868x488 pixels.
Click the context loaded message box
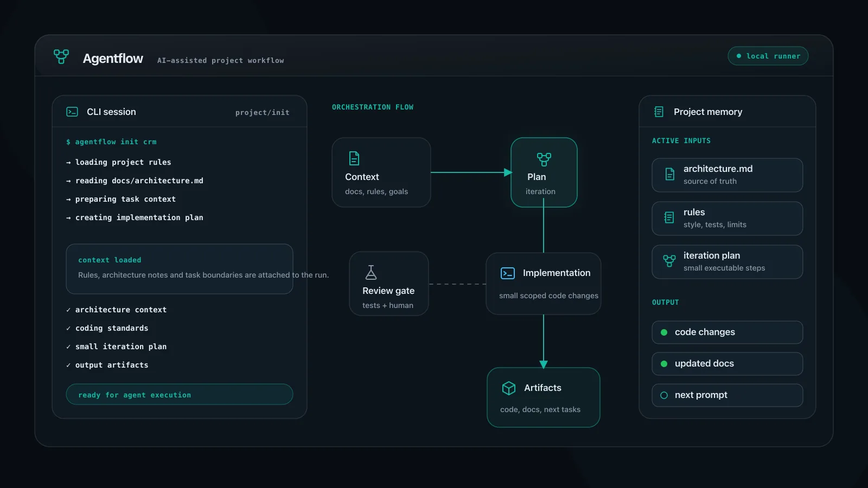coord(180,269)
